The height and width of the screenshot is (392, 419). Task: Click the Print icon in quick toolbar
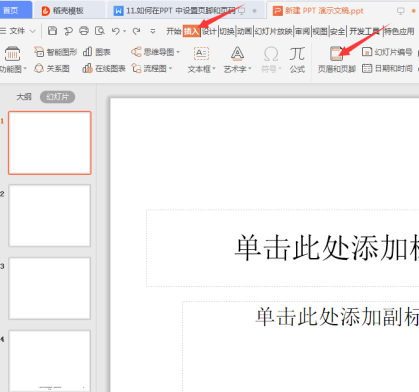point(84,31)
